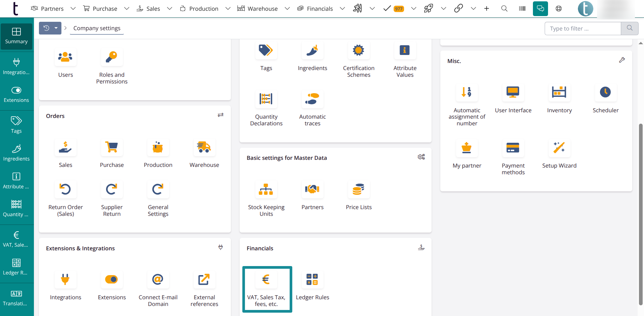Click the filter search button
Screen dimensions: 644x316
pyautogui.click(x=629, y=28)
